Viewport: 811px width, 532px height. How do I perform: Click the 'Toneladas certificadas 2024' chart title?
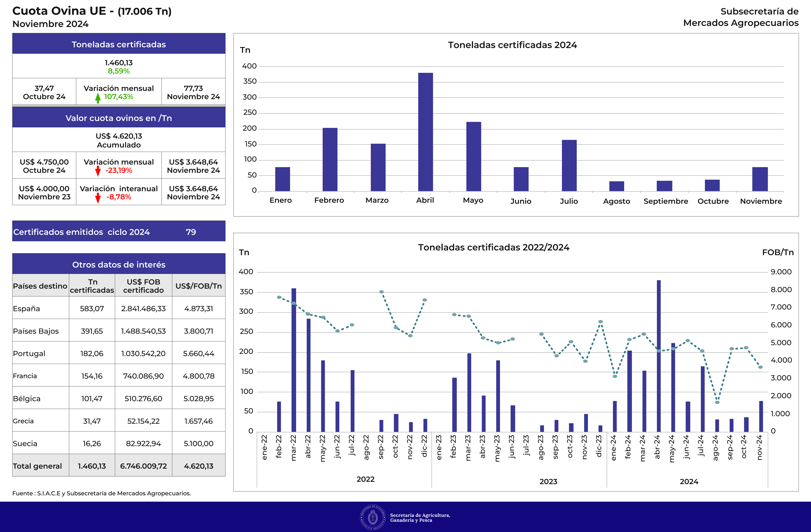pos(513,45)
